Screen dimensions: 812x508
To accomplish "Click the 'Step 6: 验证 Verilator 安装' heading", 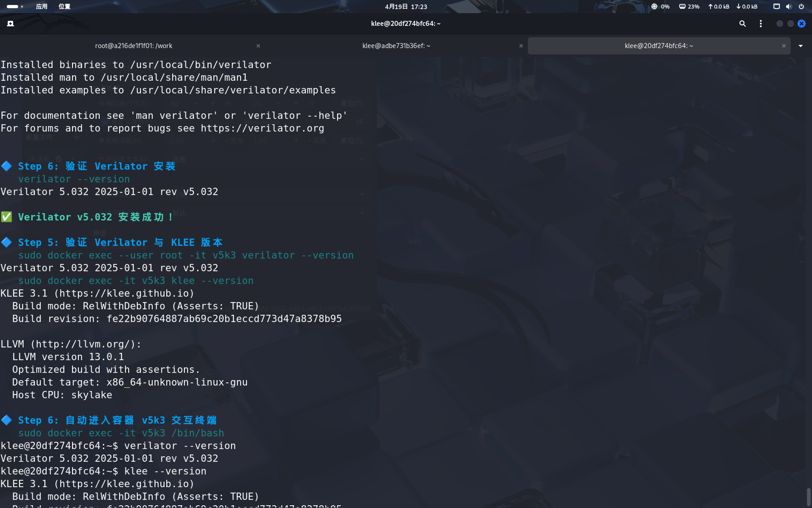I will 97,166.
